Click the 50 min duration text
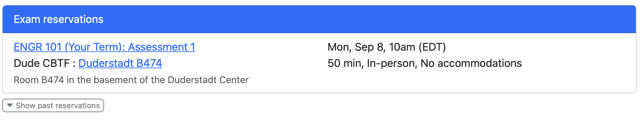 [345, 63]
